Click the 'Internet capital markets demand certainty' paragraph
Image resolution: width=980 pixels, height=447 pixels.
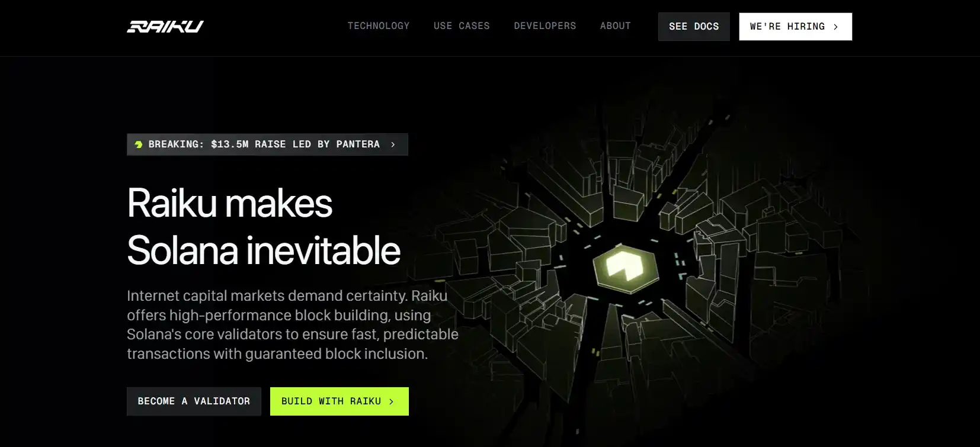293,324
